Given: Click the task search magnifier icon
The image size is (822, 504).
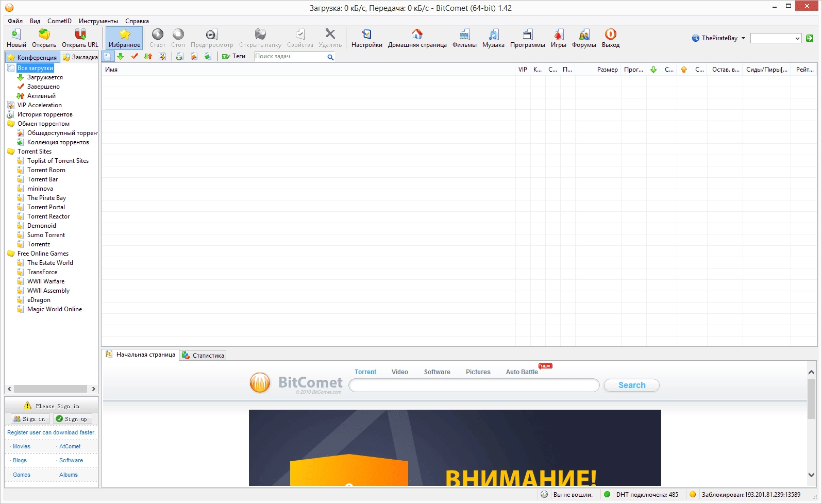Looking at the screenshot, I should [330, 57].
